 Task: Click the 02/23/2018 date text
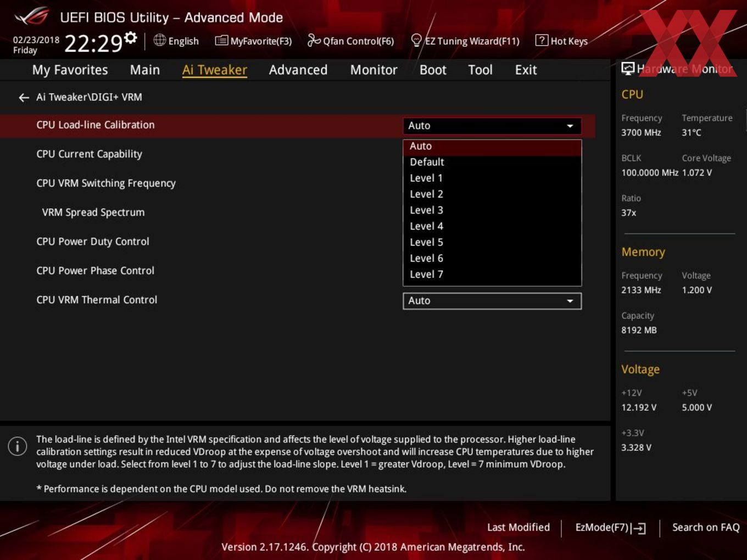(36, 40)
